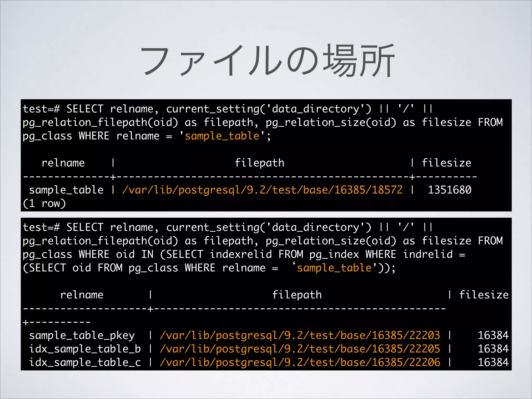
Task: Click the file path ending in 22206
Action: click(300, 362)
